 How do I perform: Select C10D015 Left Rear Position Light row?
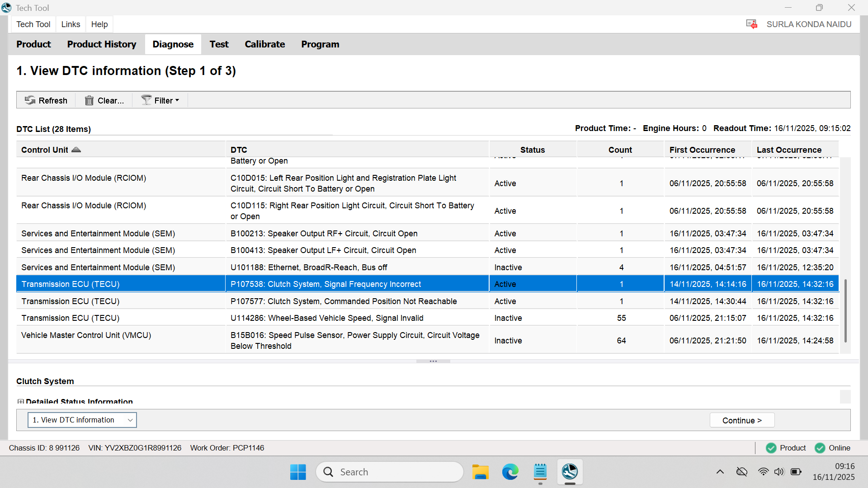[428, 183]
